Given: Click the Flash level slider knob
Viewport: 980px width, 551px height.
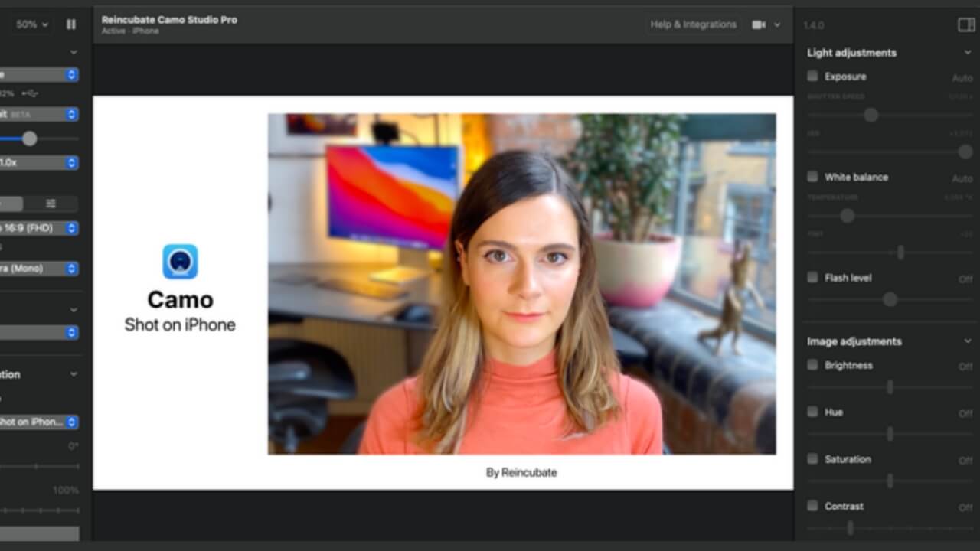Looking at the screenshot, I should 890,299.
